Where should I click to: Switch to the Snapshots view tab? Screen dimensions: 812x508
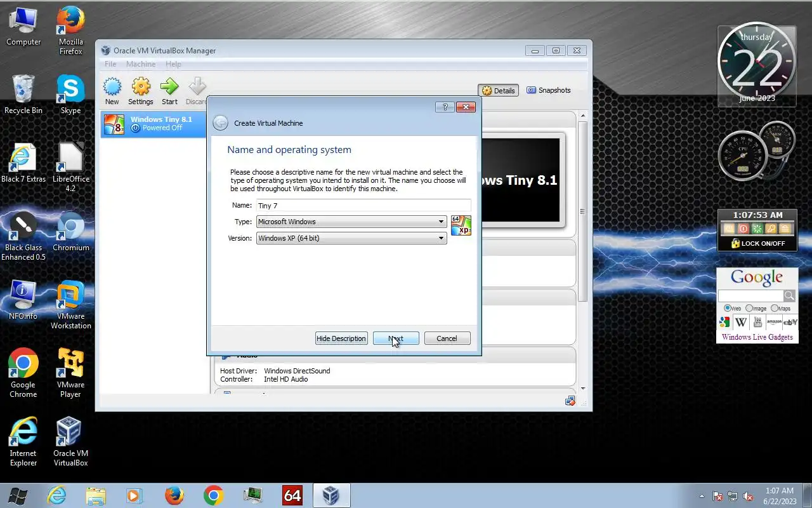(x=549, y=90)
